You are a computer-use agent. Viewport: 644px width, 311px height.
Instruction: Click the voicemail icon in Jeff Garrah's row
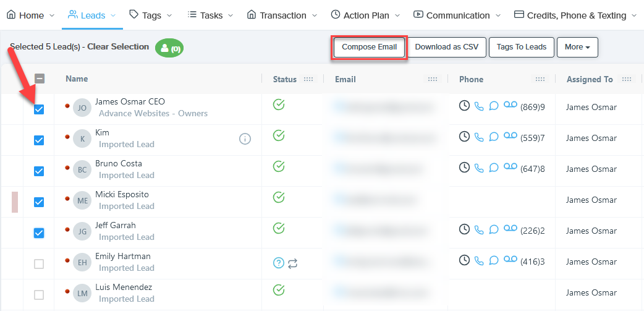tap(510, 229)
